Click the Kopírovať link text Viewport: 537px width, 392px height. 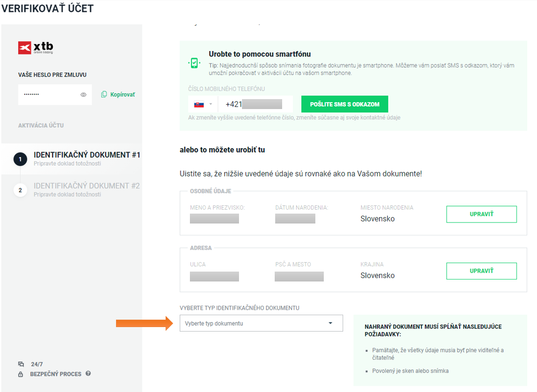[122, 94]
